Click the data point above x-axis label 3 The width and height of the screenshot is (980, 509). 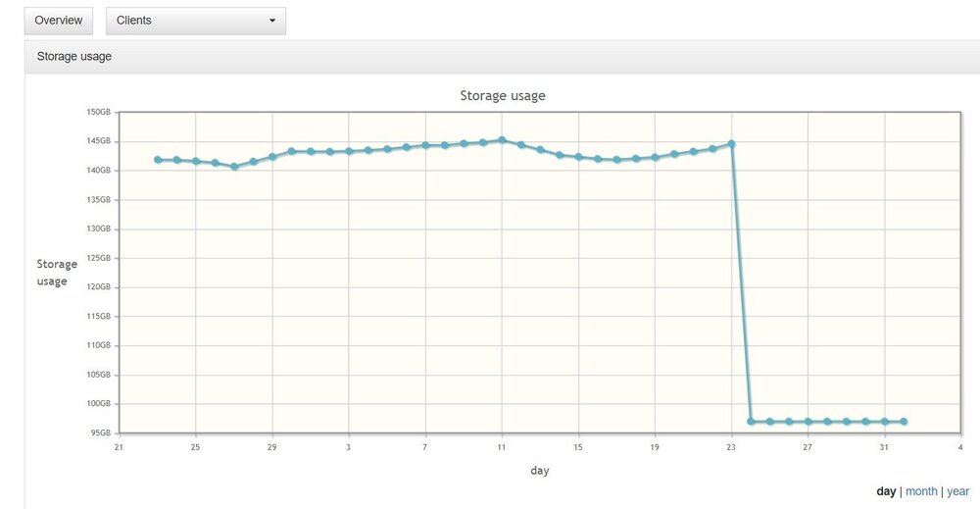click(349, 151)
